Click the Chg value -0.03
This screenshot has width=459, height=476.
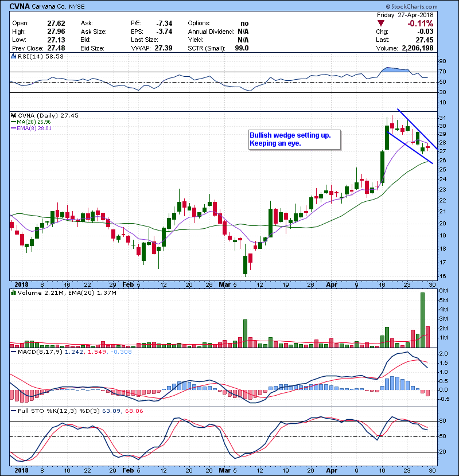point(425,32)
